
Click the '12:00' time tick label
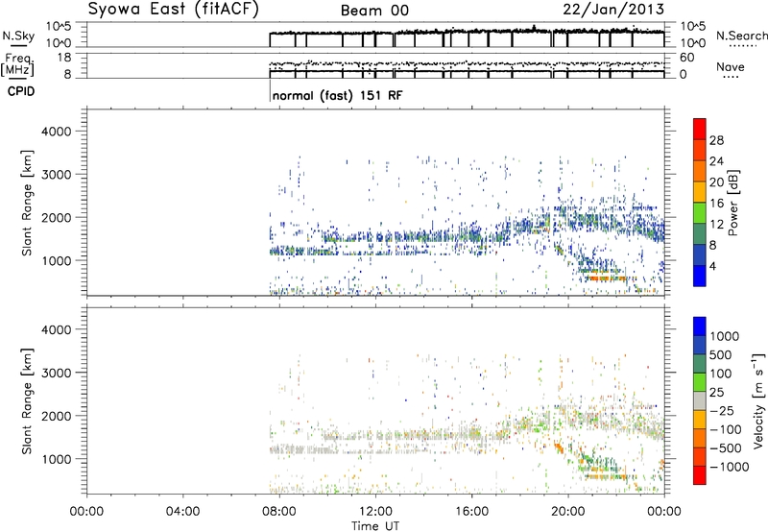(x=375, y=512)
